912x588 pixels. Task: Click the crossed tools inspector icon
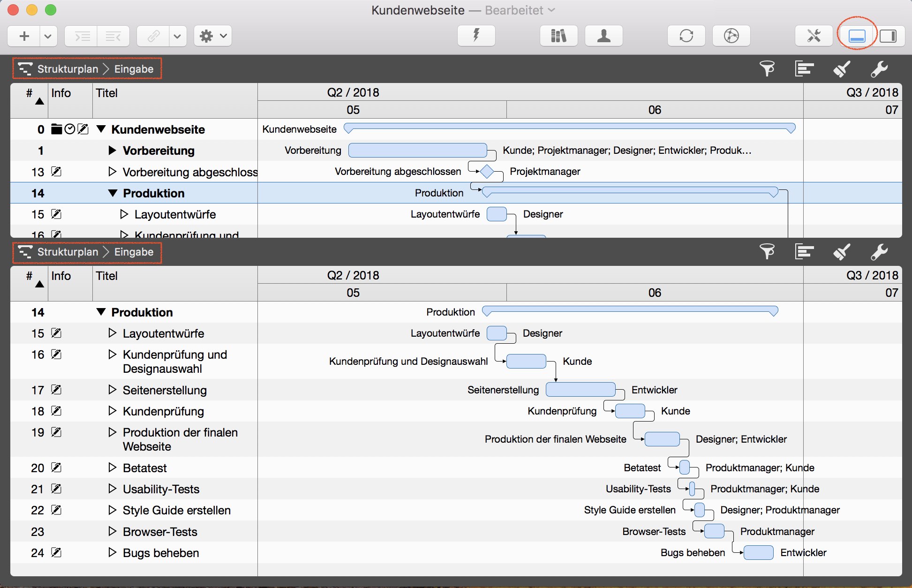814,36
